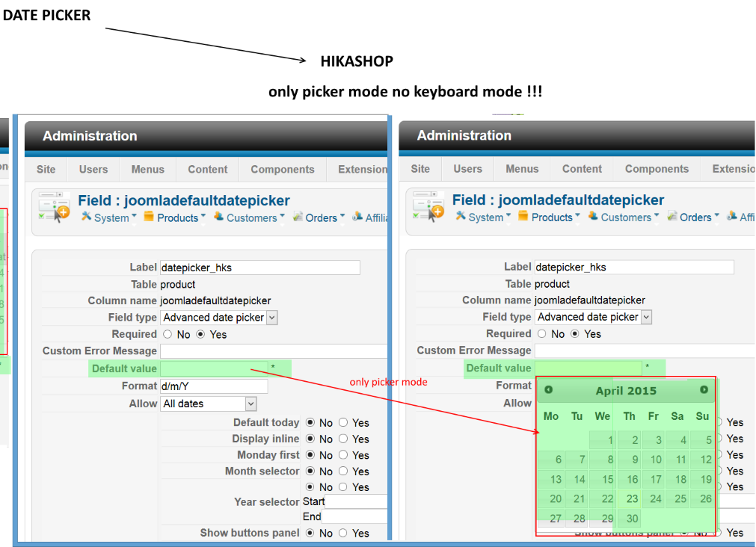
Task: Pick April 27 in the calendar
Action: (x=551, y=519)
